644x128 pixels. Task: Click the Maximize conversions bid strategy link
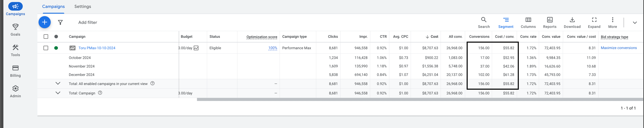click(619, 48)
